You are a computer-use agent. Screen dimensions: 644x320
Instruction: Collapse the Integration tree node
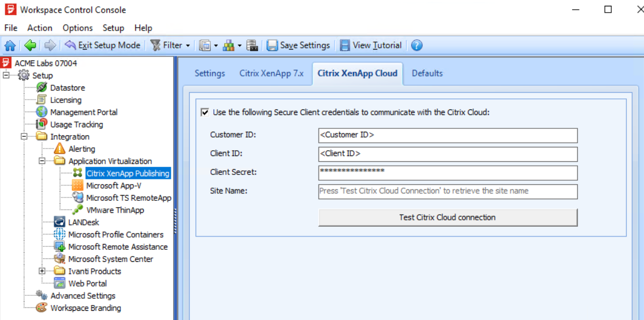pos(24,136)
